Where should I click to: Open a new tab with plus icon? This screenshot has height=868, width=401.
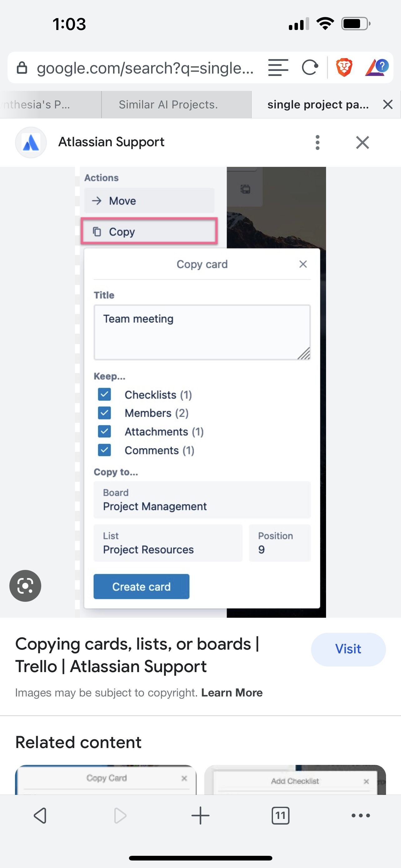pyautogui.click(x=200, y=816)
